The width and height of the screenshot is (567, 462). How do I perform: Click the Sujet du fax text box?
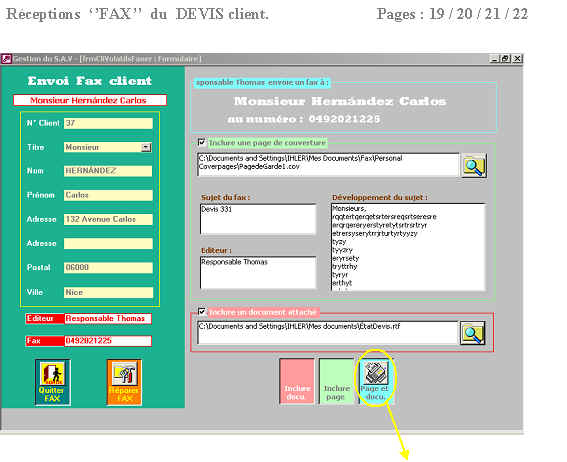coord(258,219)
